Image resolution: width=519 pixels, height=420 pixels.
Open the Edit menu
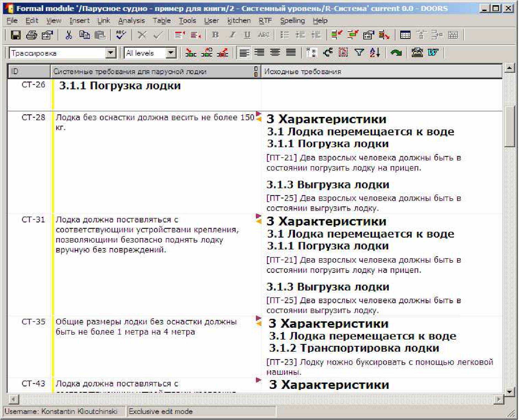[x=32, y=21]
